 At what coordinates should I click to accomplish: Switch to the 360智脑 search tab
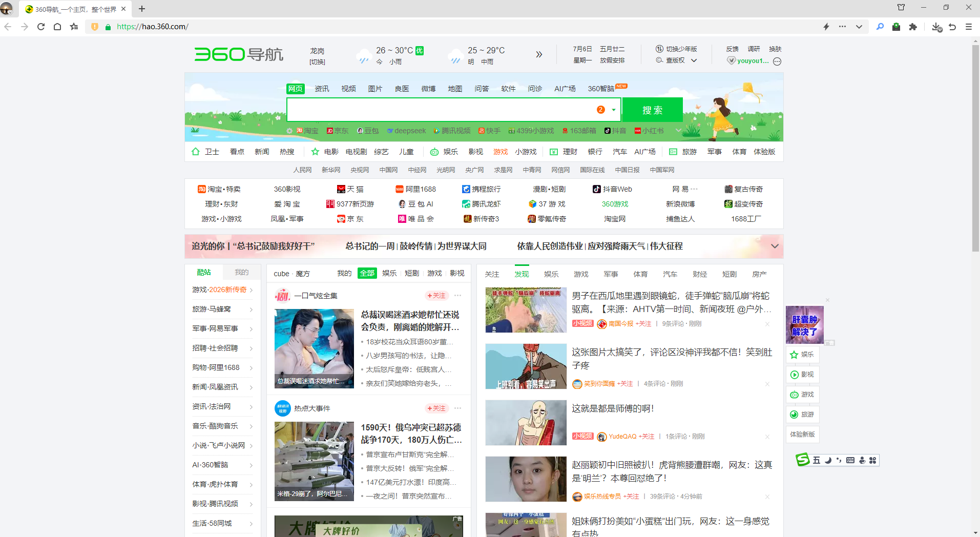[x=601, y=89]
